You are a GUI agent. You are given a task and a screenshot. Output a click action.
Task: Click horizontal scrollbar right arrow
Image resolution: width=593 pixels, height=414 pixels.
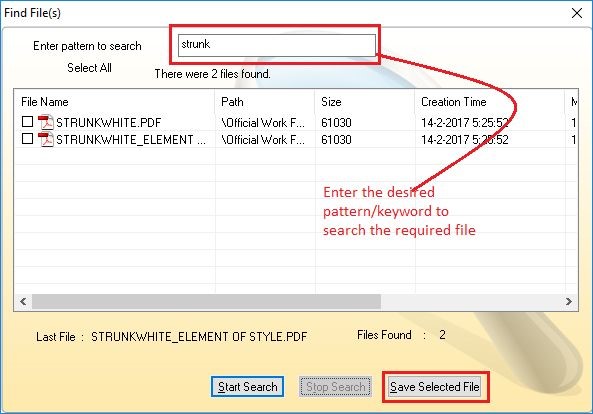click(x=569, y=302)
